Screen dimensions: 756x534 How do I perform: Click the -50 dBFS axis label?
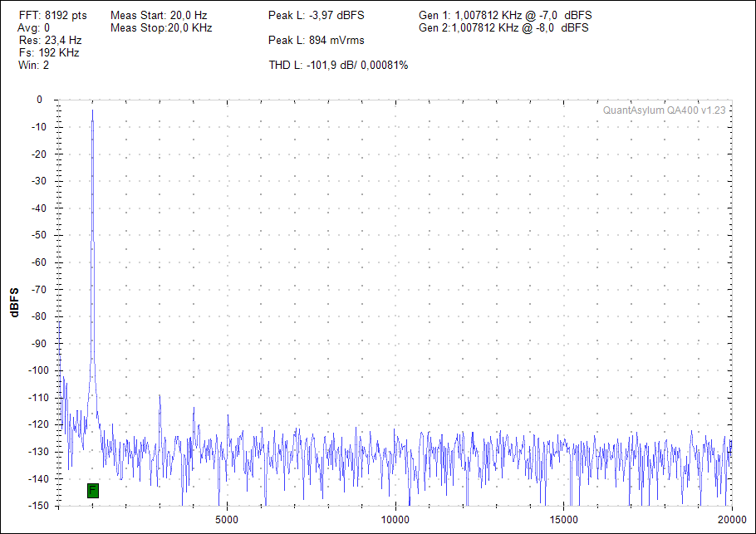(39, 235)
